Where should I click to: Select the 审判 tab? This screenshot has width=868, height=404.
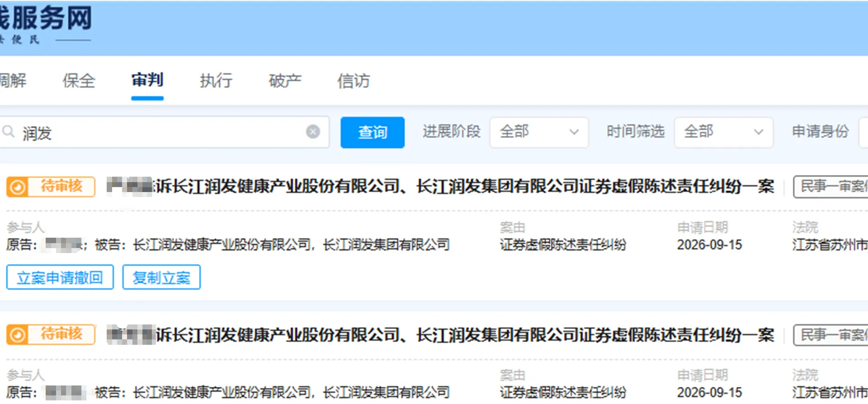tap(147, 80)
